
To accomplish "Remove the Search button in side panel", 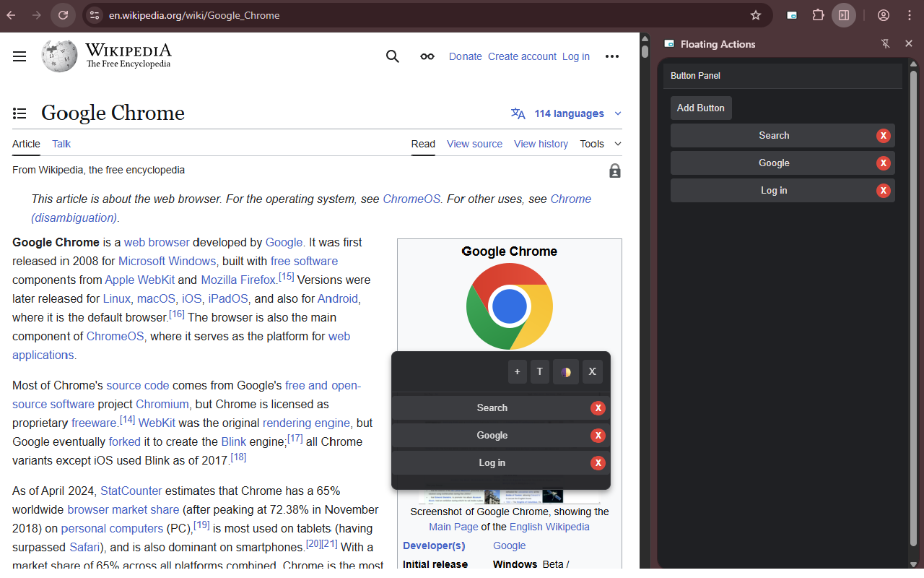I will point(884,136).
